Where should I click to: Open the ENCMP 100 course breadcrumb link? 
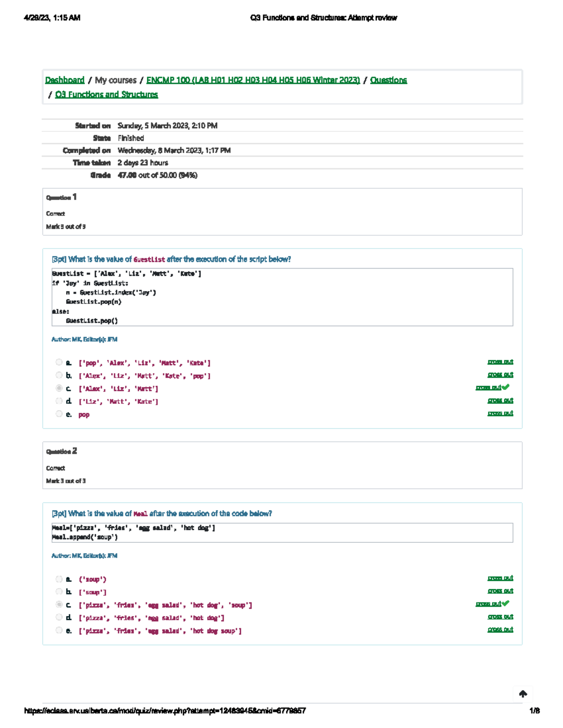click(253, 80)
